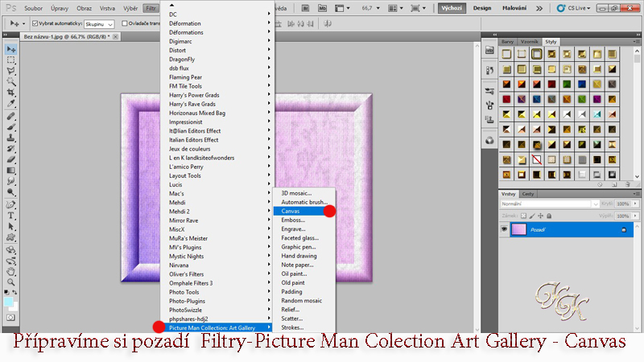This screenshot has width=644, height=362.
Task: Select the Spot Healing Brush tool
Action: 11,116
